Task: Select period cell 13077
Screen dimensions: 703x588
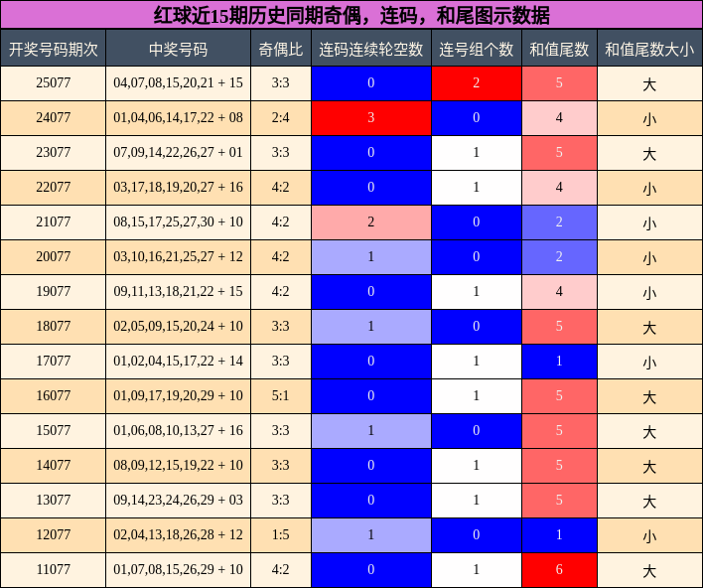Action: (x=53, y=500)
